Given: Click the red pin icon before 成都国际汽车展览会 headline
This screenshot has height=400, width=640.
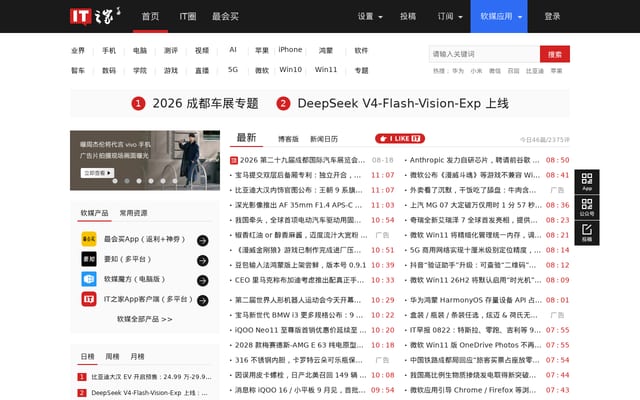Looking at the screenshot, I should (234, 160).
